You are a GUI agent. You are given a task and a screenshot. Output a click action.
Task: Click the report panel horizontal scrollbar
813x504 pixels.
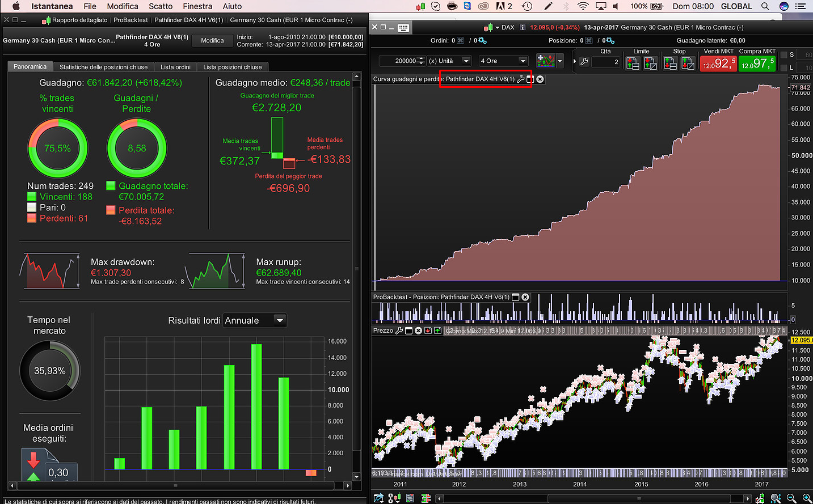[x=175, y=486]
